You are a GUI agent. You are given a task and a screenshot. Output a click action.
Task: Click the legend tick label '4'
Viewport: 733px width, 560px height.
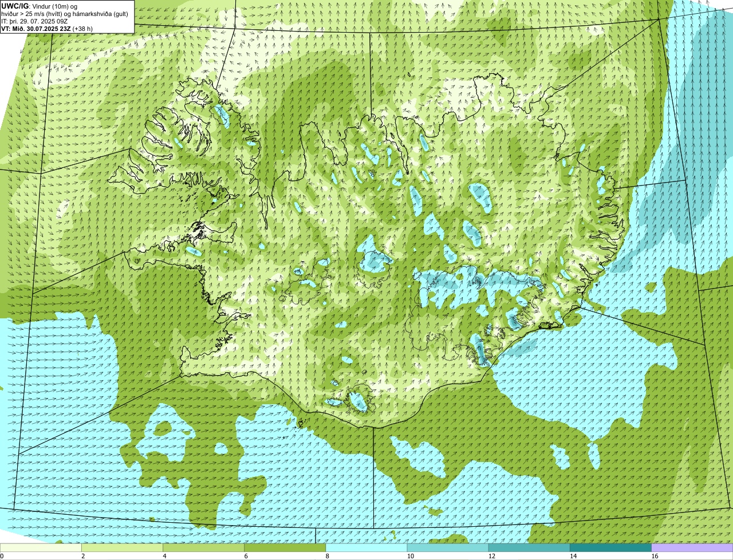pos(164,556)
